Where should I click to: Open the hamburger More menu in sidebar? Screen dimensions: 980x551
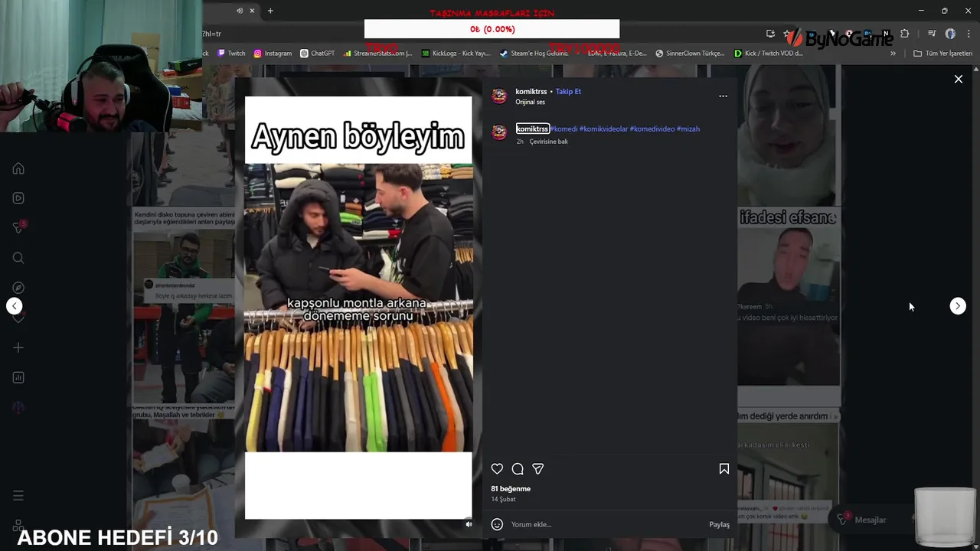click(18, 496)
